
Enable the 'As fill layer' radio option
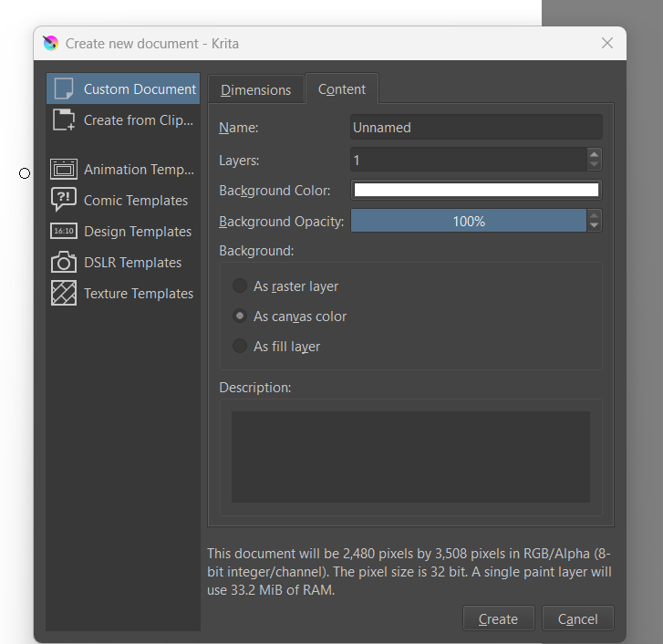tap(240, 347)
